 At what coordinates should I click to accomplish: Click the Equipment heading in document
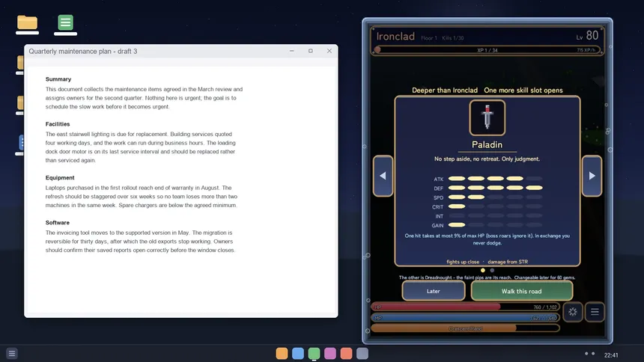click(60, 178)
